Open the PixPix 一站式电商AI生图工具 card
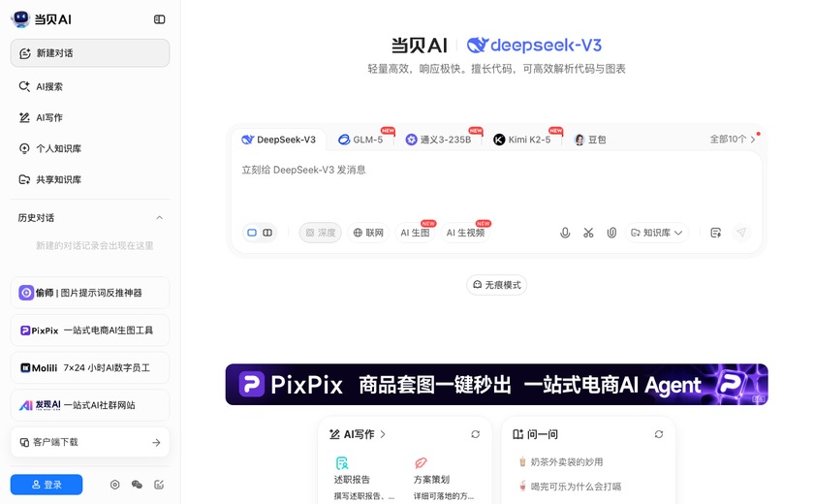Viewport: 814px width, 504px height. click(90, 331)
